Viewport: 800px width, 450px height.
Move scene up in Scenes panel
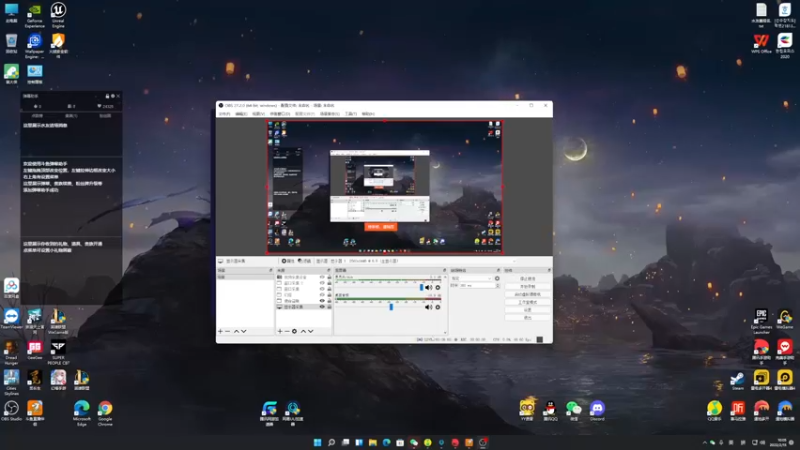(x=236, y=331)
